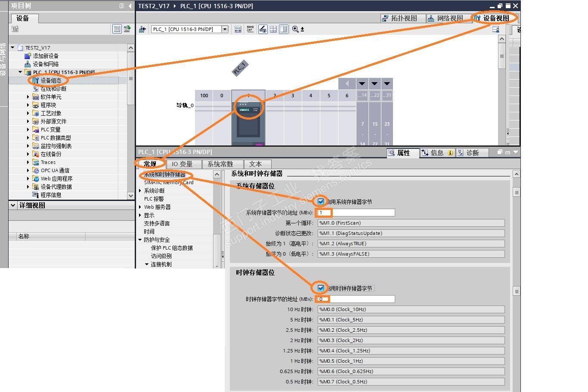Image resolution: width=588 pixels, height=392 pixels.
Task: Click the 监控与强制表 folder icon
Action: (36, 146)
